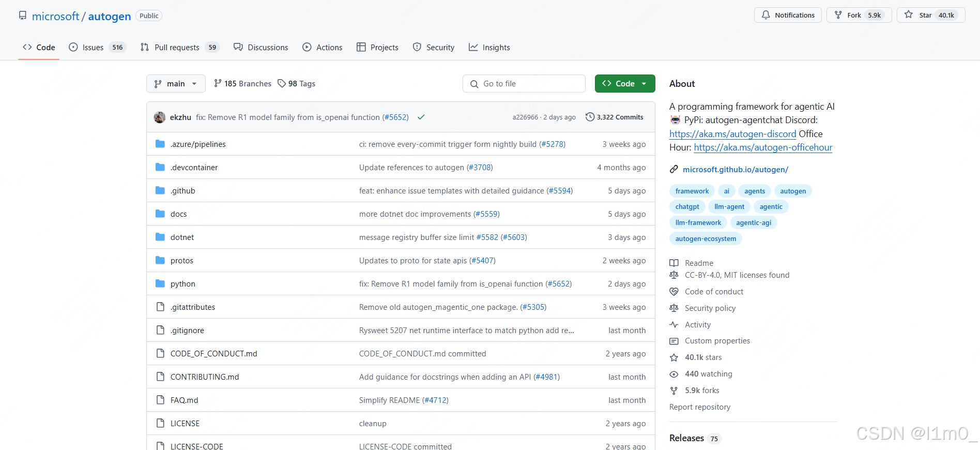Click inside the Go to file search field
This screenshot has height=450, width=980.
(524, 84)
